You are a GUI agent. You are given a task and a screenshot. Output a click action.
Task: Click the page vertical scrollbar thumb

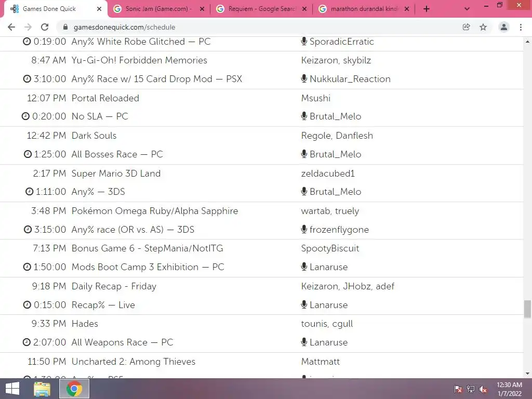[x=527, y=309]
